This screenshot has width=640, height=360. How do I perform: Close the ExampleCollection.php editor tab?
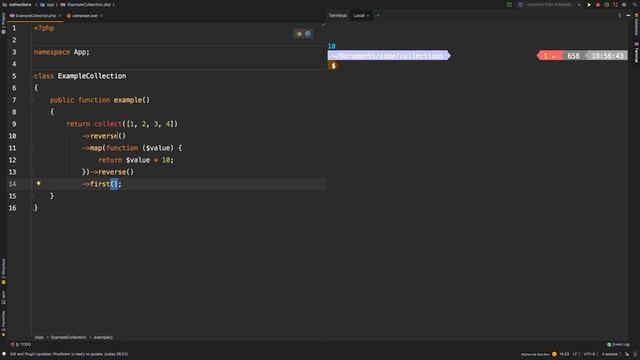coord(60,16)
